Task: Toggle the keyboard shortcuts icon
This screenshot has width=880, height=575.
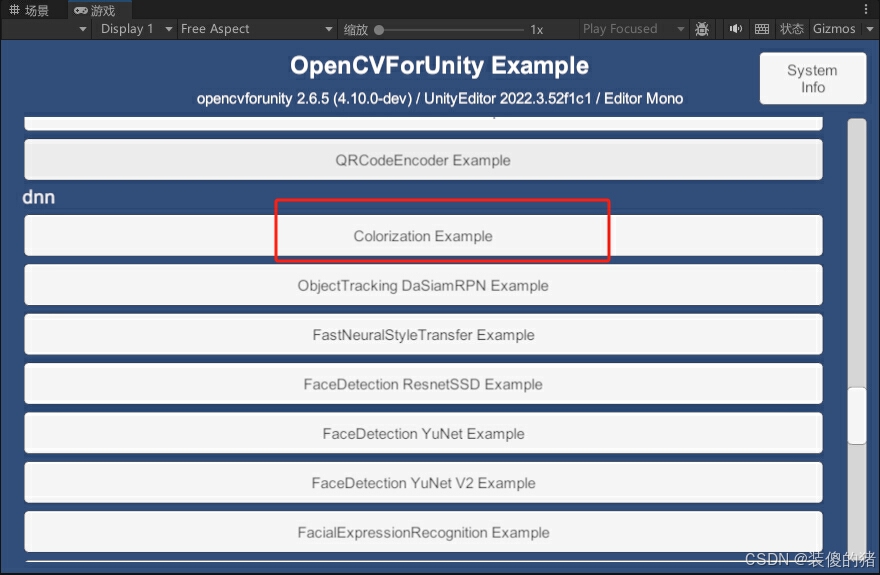Action: (x=762, y=29)
